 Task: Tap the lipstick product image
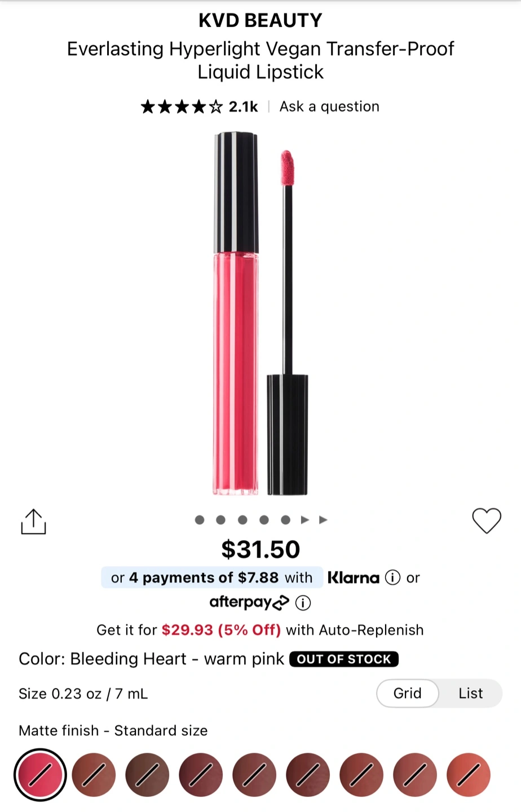(261, 314)
